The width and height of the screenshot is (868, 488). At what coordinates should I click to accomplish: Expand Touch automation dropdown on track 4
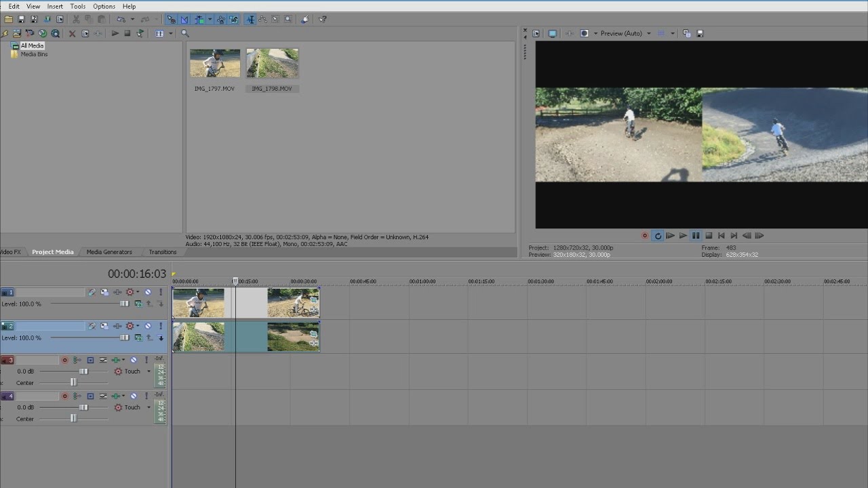click(x=149, y=407)
